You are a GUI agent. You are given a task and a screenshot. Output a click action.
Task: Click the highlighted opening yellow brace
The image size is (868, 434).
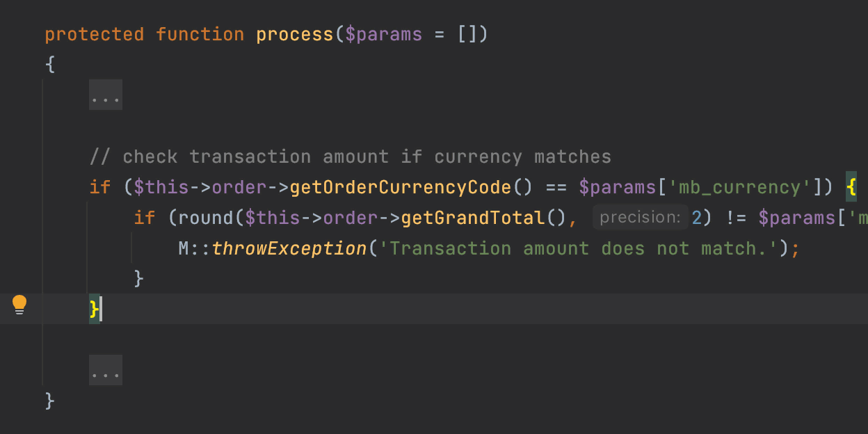(851, 187)
